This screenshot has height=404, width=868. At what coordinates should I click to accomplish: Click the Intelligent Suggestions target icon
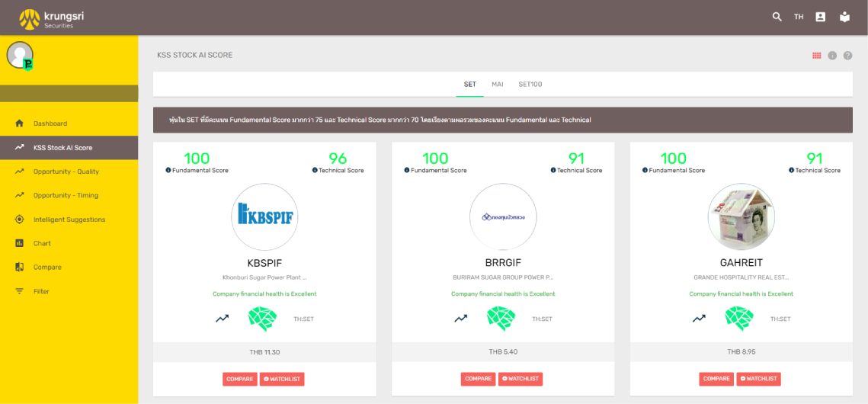click(x=19, y=220)
